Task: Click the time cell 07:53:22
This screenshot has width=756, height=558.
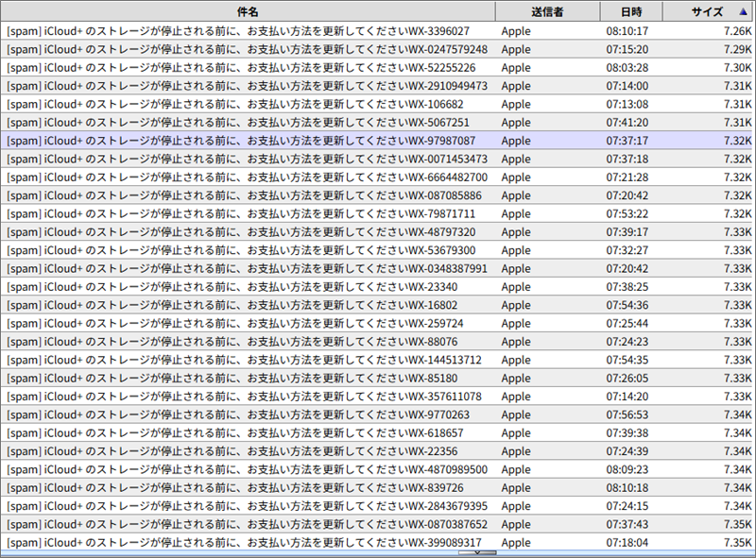Action: coord(627,213)
